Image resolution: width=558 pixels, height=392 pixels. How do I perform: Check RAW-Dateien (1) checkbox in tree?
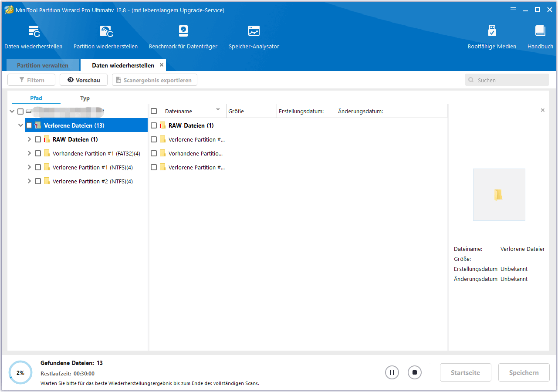click(x=38, y=139)
